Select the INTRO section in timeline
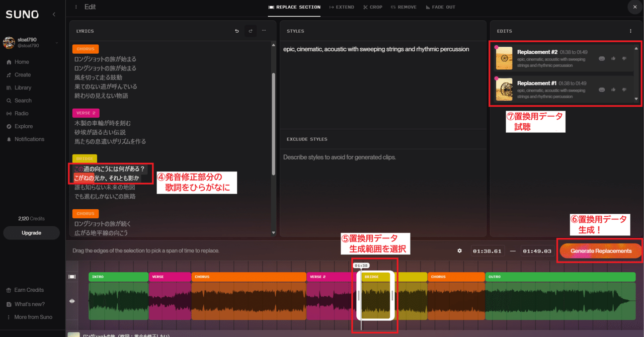The image size is (644, 337). point(118,277)
